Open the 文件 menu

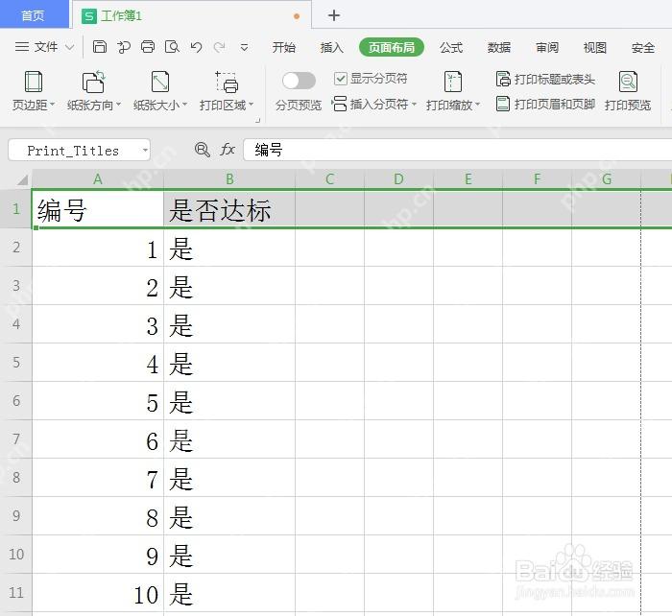(46, 47)
